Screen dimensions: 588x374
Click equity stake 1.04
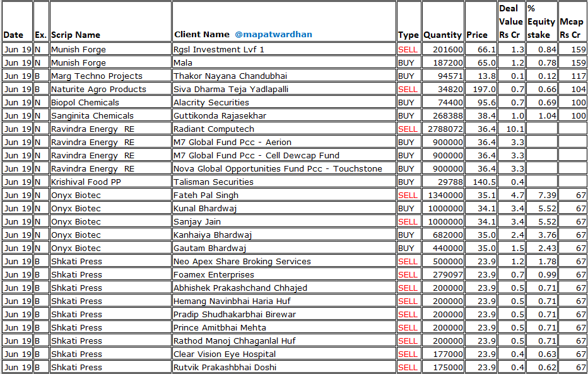547,116
